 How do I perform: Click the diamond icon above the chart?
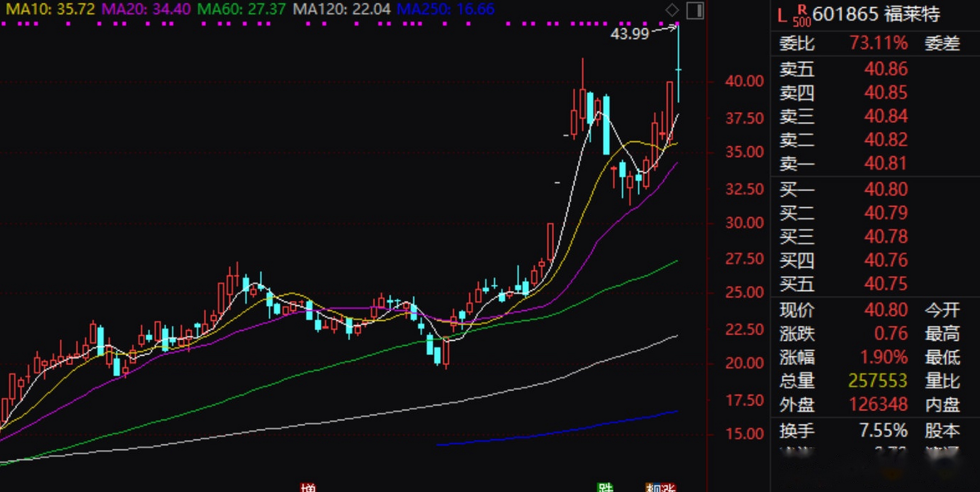click(672, 10)
